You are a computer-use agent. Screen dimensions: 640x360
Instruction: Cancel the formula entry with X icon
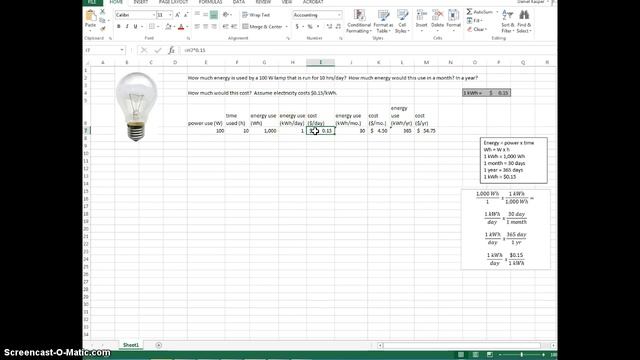coord(144,50)
